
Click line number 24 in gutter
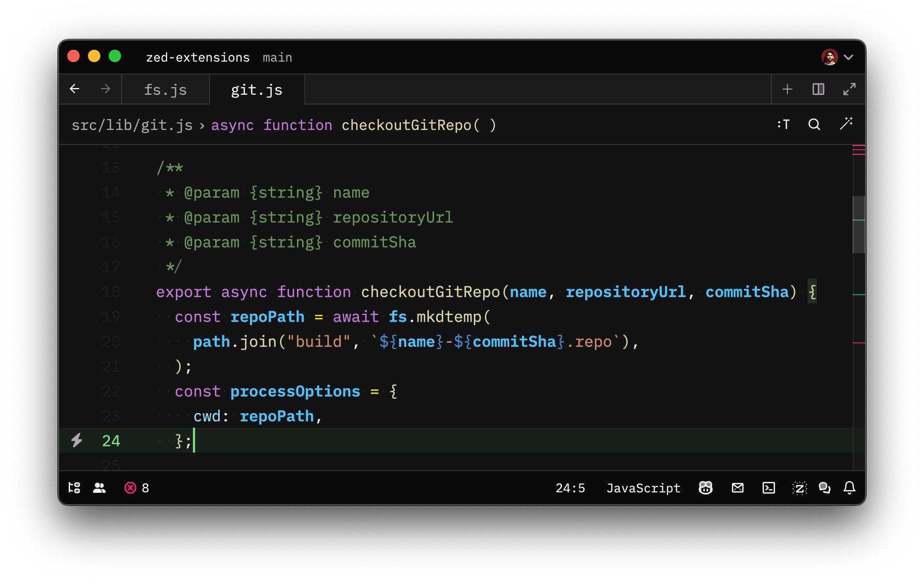click(111, 441)
